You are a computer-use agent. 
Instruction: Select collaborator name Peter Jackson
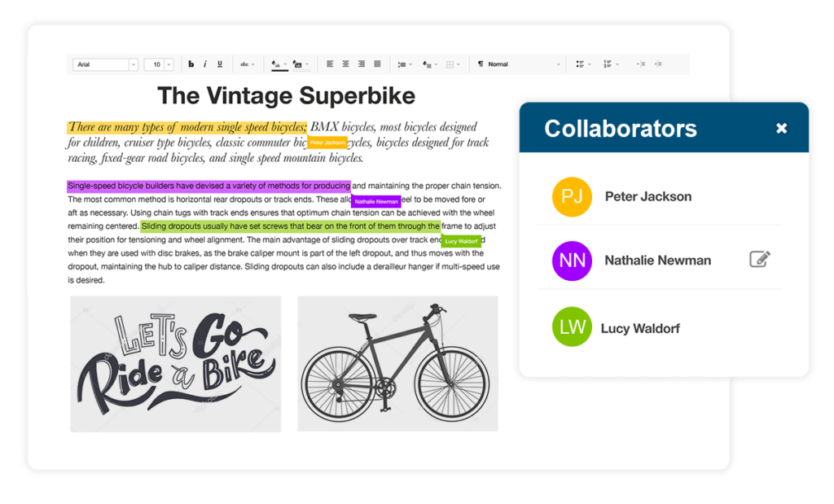point(647,197)
